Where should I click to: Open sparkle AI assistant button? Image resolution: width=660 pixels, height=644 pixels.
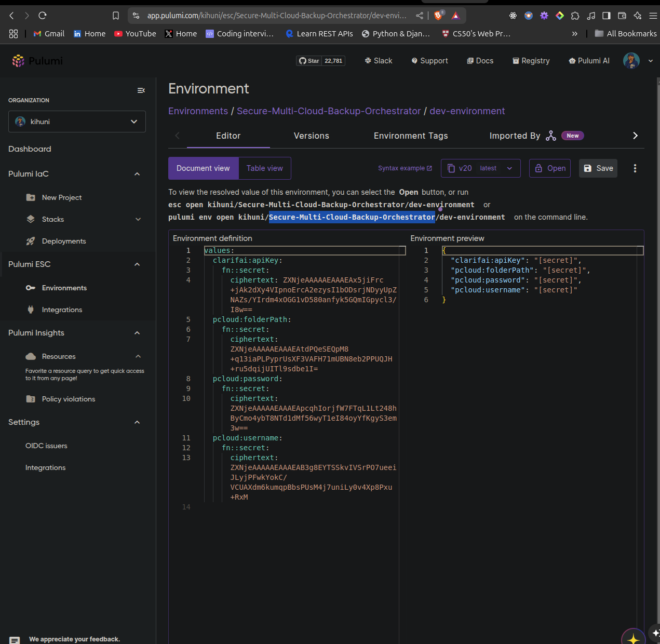(633, 638)
